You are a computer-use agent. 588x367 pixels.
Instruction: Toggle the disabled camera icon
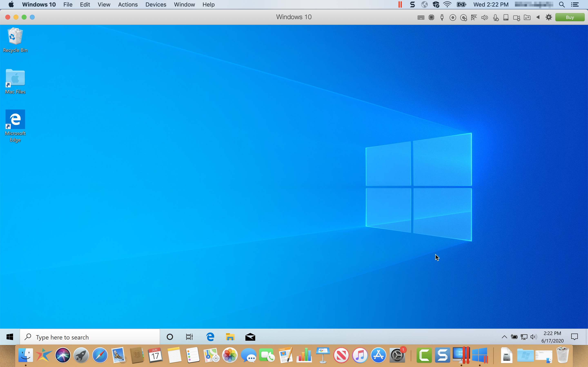(516, 18)
